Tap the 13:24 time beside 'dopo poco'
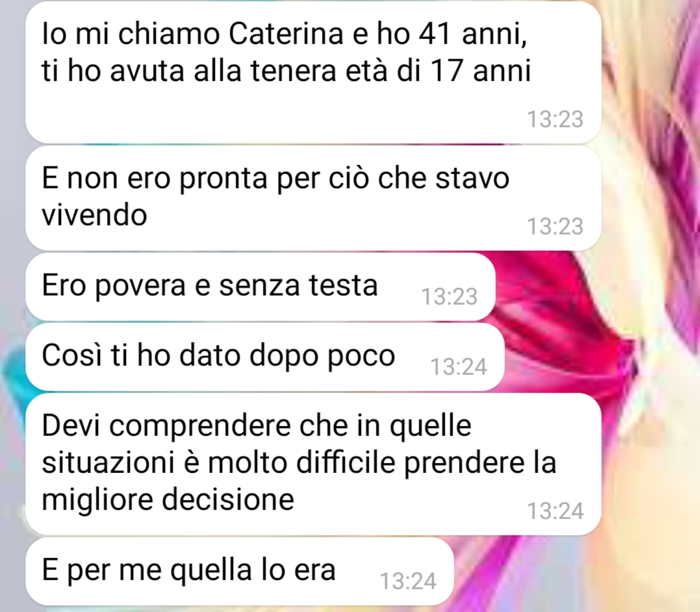The width and height of the screenshot is (700, 612). point(458,367)
